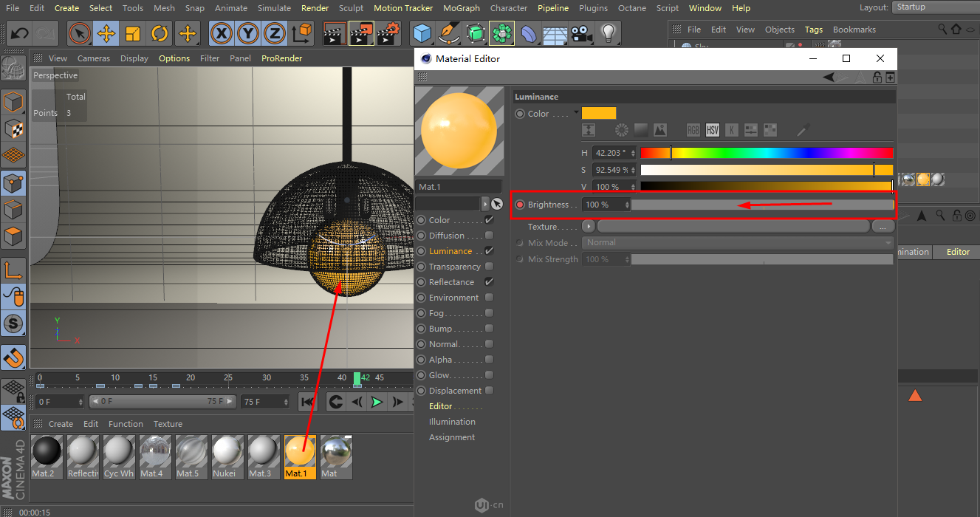Screen dimensions: 980x517
Task: Click the texture browse ellipsis button
Action: (883, 227)
